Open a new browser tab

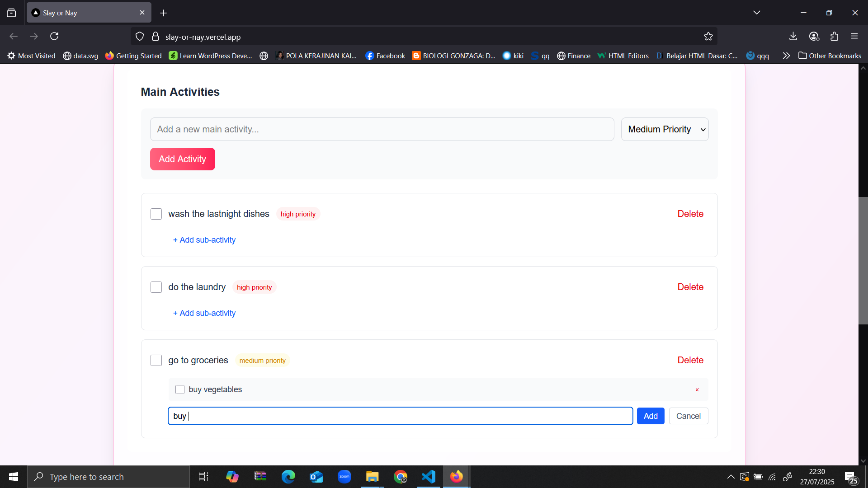coord(163,13)
